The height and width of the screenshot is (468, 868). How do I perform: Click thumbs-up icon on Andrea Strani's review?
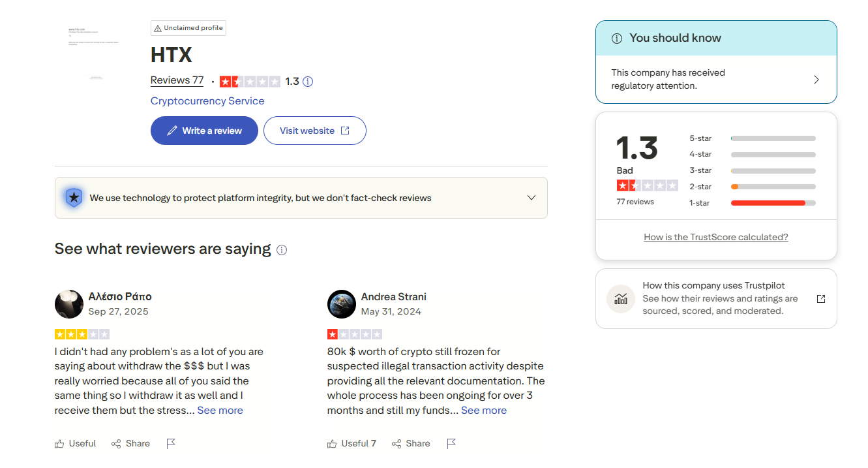(x=333, y=444)
